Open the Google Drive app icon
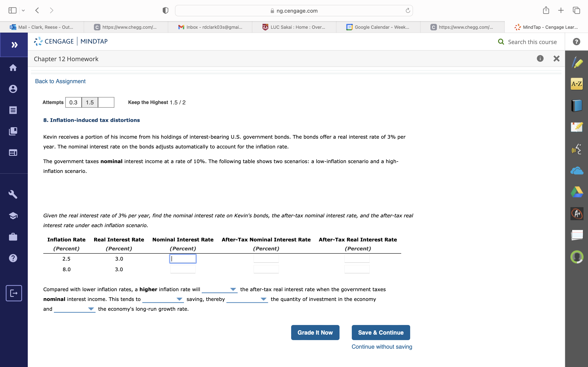Viewport: 588px width, 367px height. [577, 192]
